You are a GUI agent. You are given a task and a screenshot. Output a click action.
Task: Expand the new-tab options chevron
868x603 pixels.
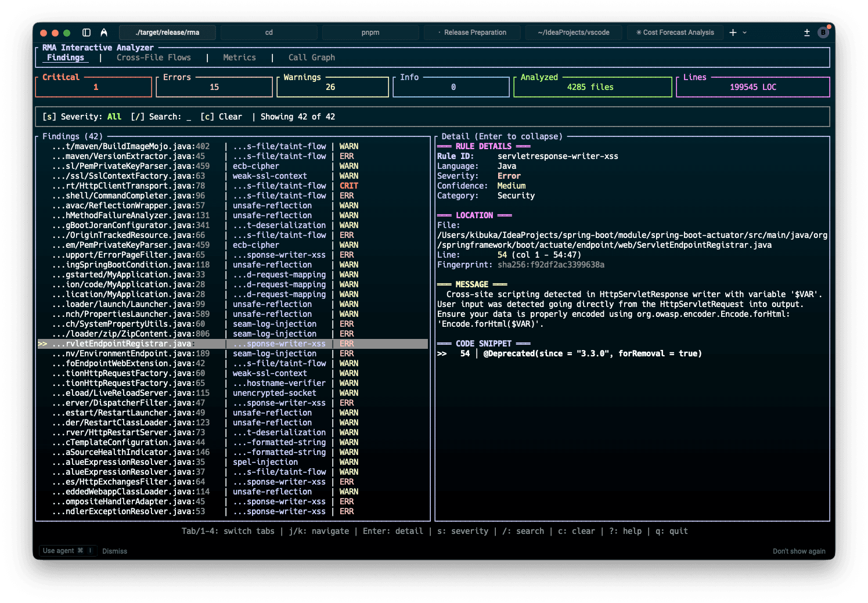pos(745,33)
